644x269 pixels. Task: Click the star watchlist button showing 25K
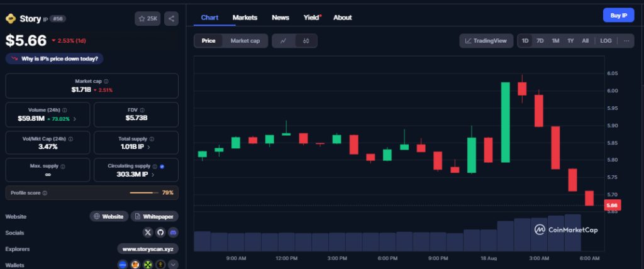(x=147, y=18)
